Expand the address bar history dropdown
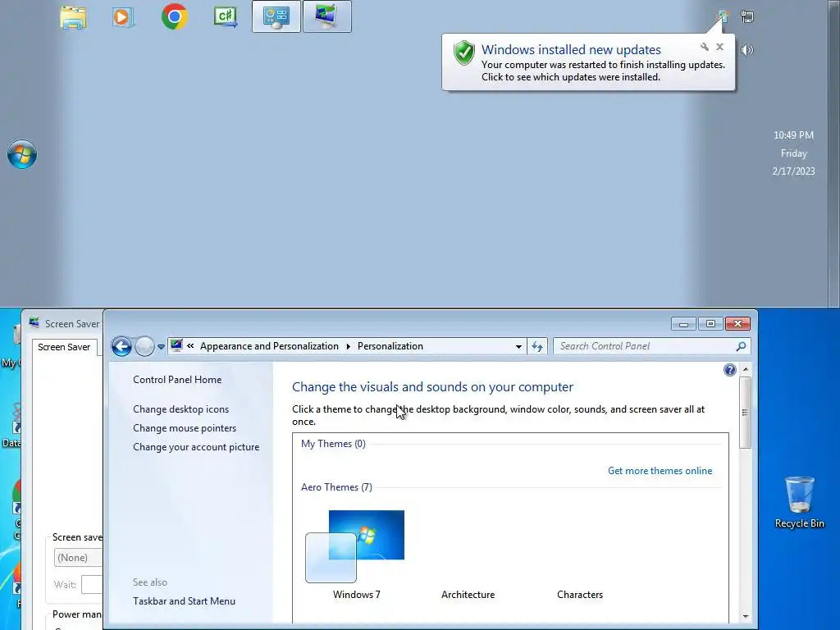Screen dimensions: 840x630 [518, 347]
